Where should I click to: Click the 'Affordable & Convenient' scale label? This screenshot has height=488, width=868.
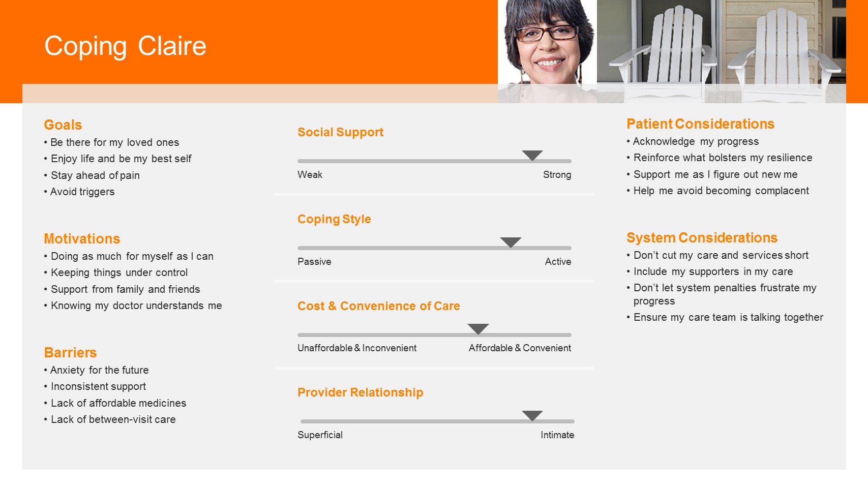(x=520, y=348)
